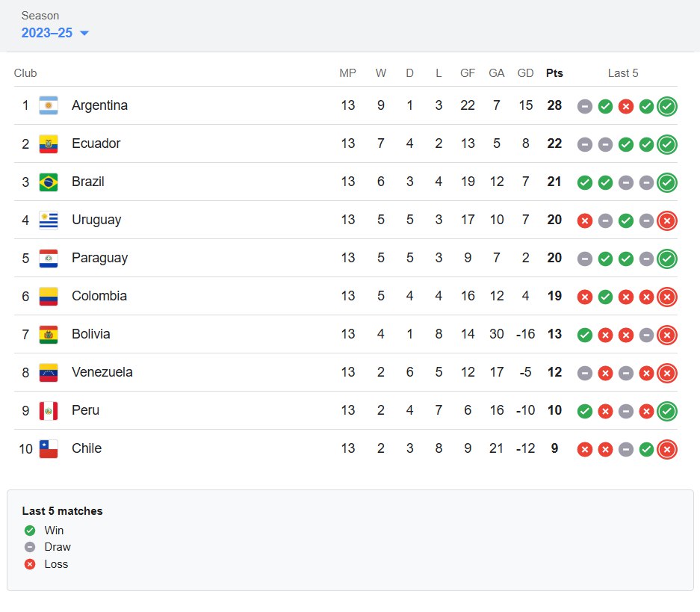Image resolution: width=700 pixels, height=612 pixels.
Task: Click Uruguay's most recent match loss icon
Action: (x=667, y=220)
